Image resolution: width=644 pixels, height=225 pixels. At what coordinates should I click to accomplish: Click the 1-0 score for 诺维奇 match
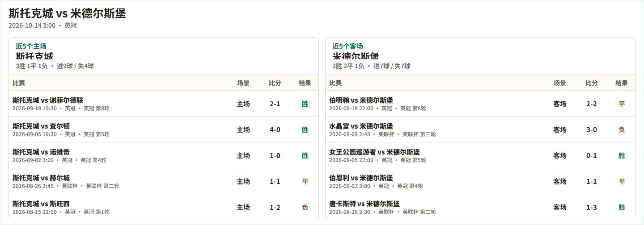click(x=275, y=156)
